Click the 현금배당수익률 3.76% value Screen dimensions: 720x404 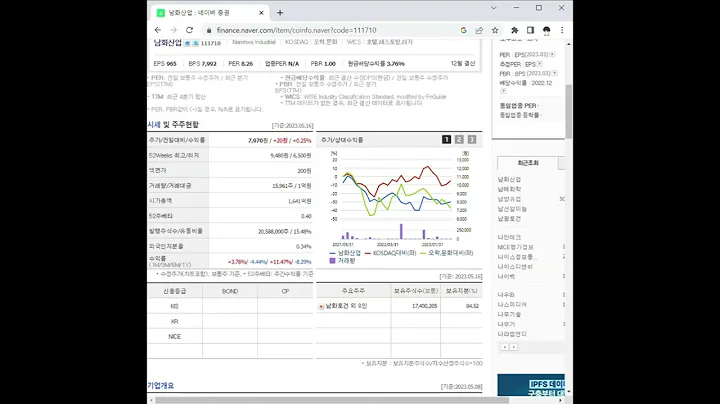(x=376, y=64)
